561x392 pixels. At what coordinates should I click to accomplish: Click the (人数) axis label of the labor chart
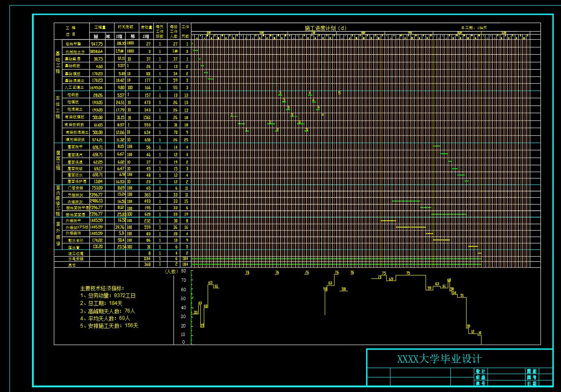(x=170, y=271)
